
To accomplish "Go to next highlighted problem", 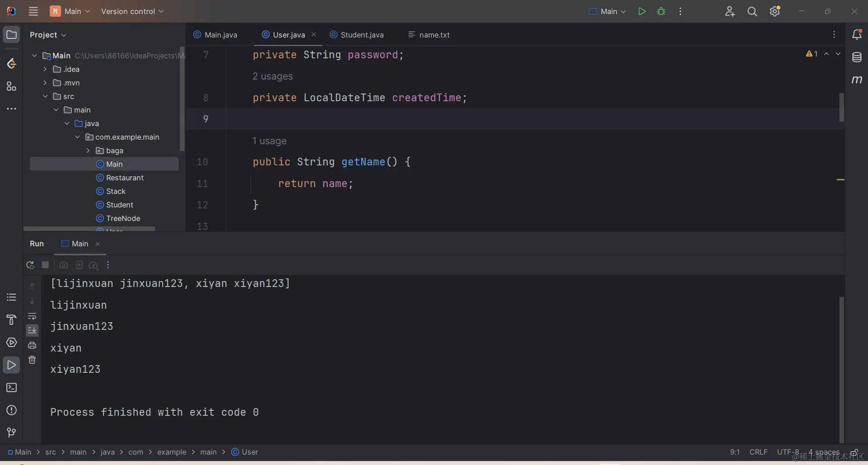I will 838,54.
